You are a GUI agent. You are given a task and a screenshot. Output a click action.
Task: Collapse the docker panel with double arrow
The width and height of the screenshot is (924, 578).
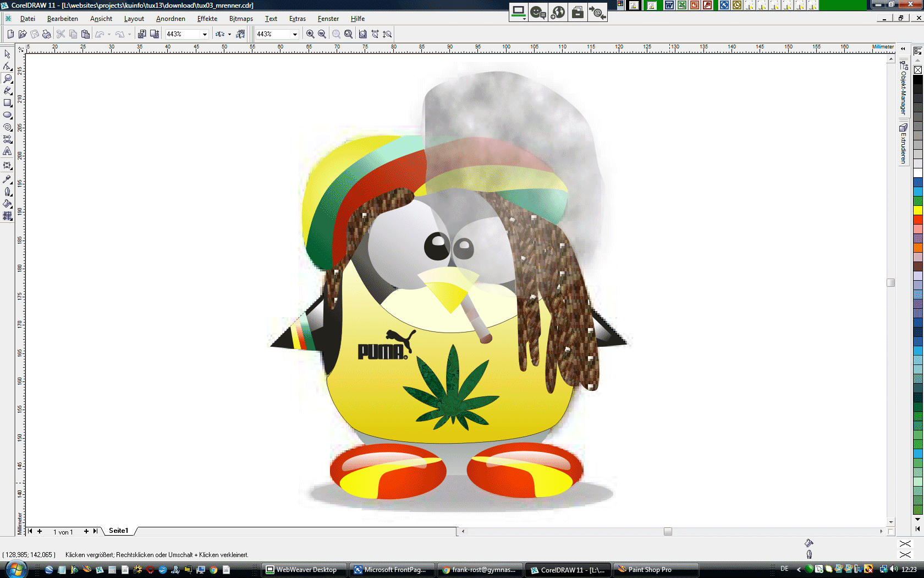click(903, 49)
